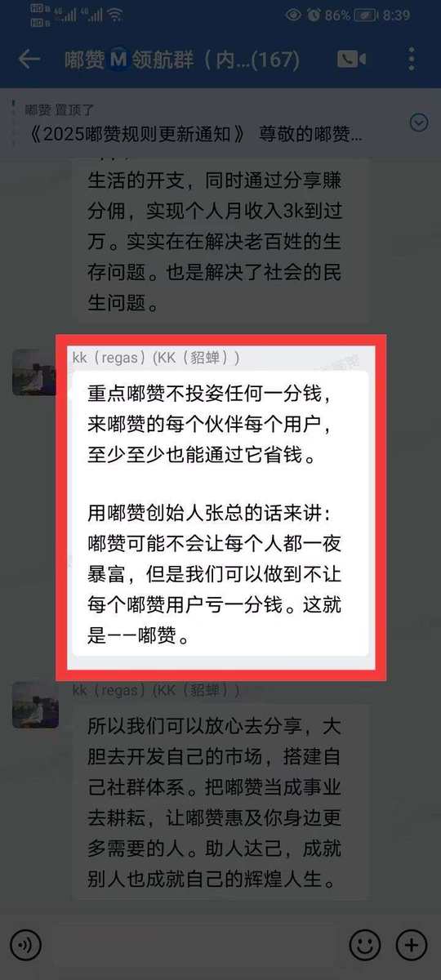The height and width of the screenshot is (980, 441).
Task: Tap the back arrow in header
Action: (29, 60)
